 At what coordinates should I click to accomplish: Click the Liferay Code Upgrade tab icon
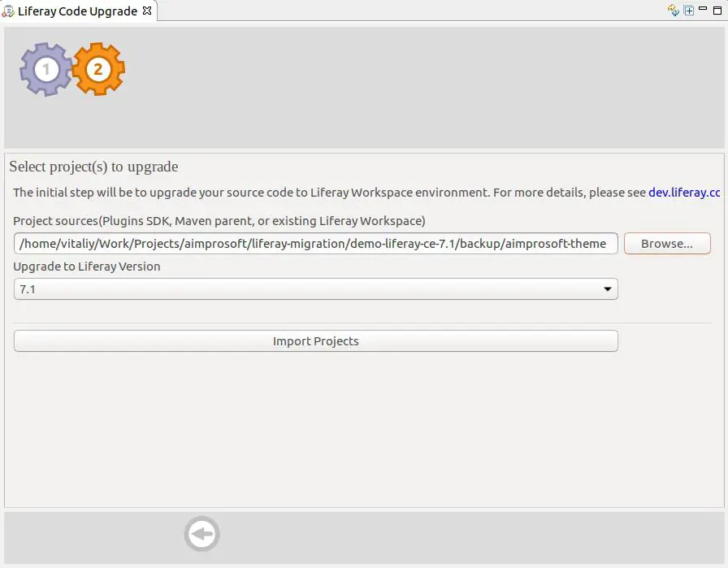point(8,11)
